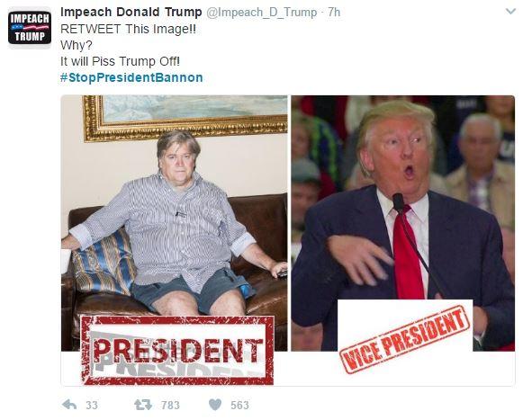This screenshot has height=420, width=523.
Task: Click the red PRESIDENT stamp graphic
Action: coord(177,351)
